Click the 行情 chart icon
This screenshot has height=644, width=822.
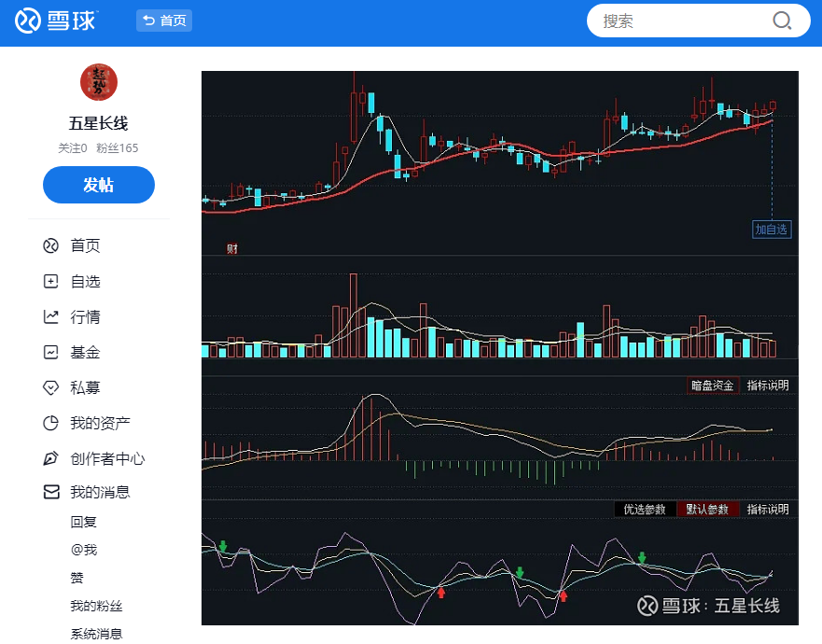(x=51, y=316)
